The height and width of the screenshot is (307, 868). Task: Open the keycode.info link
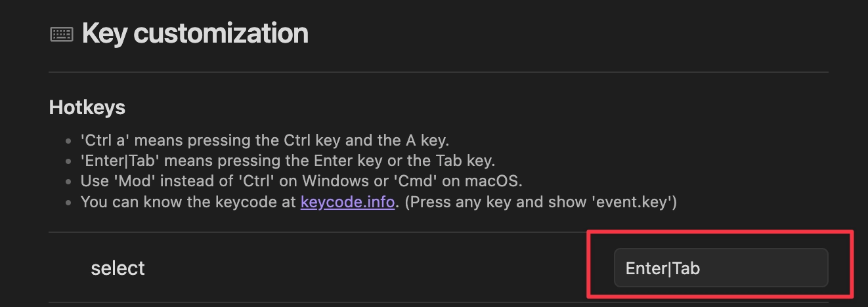(347, 202)
